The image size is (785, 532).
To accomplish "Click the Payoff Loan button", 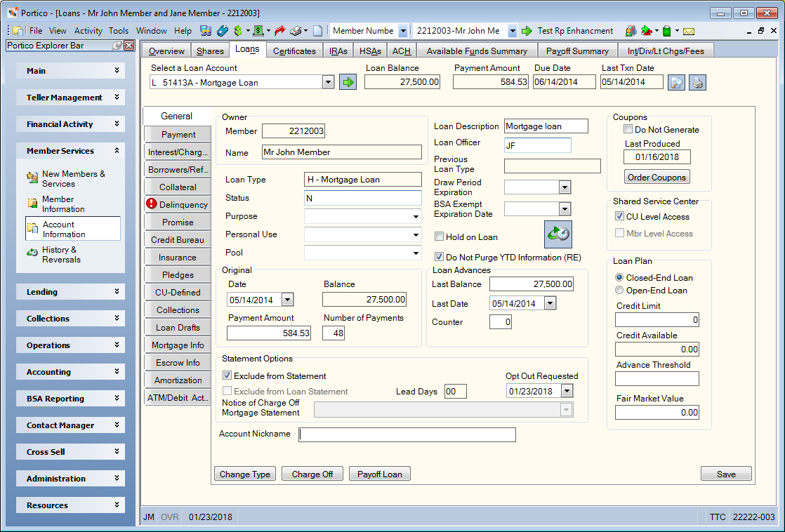I will point(379,474).
